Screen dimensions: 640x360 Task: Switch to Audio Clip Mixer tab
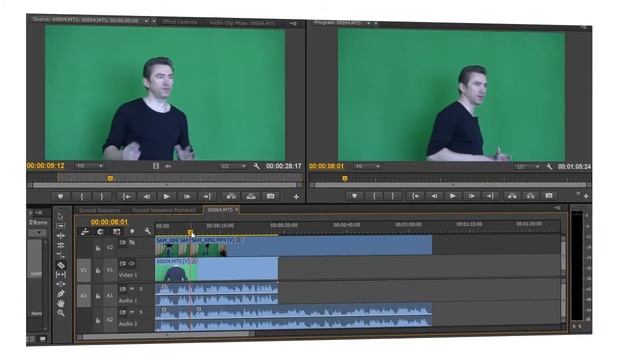242,23
